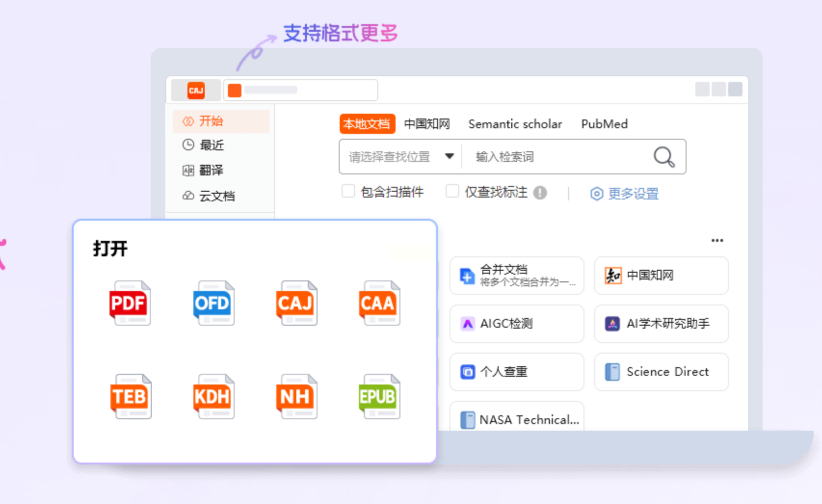Viewport: 822px width, 504px height.
Task: Switch to the 本地文档 tab
Action: tap(367, 124)
